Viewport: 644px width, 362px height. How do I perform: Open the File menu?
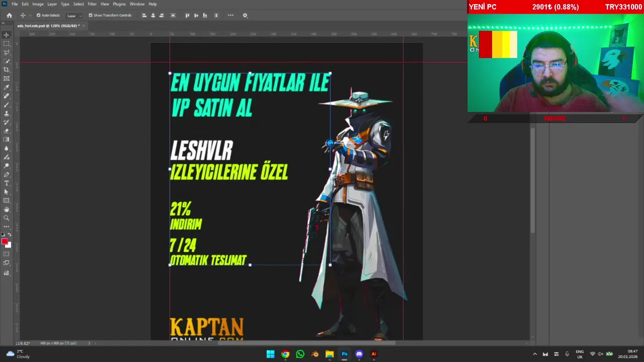(15, 4)
